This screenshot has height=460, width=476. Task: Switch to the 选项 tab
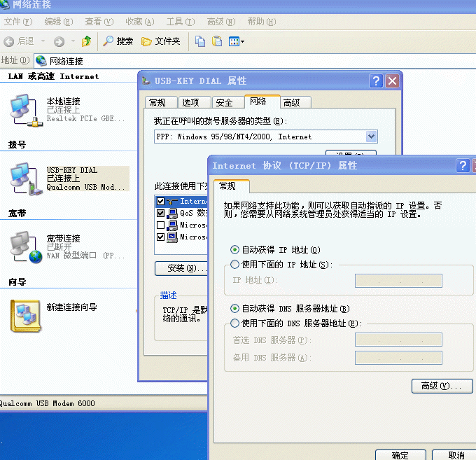(195, 103)
